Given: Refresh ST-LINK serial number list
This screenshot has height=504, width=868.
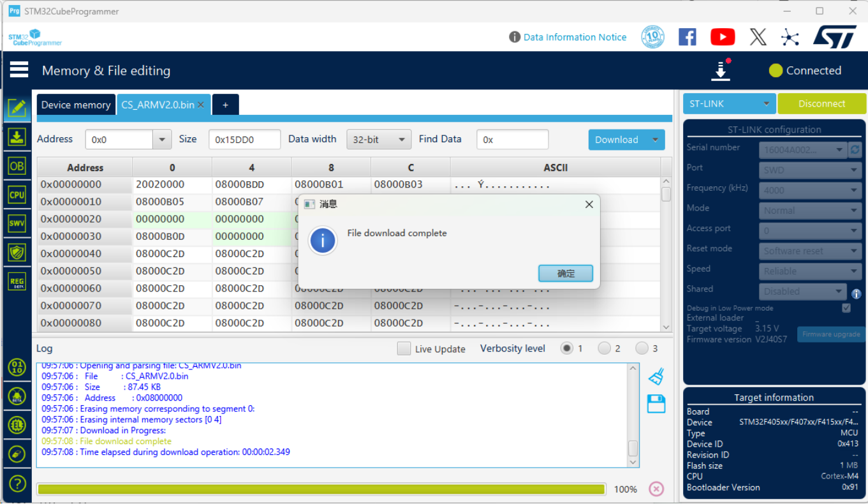Looking at the screenshot, I should tap(855, 150).
